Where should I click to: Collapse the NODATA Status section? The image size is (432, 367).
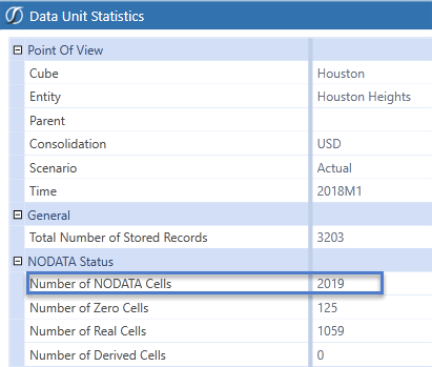click(x=17, y=261)
